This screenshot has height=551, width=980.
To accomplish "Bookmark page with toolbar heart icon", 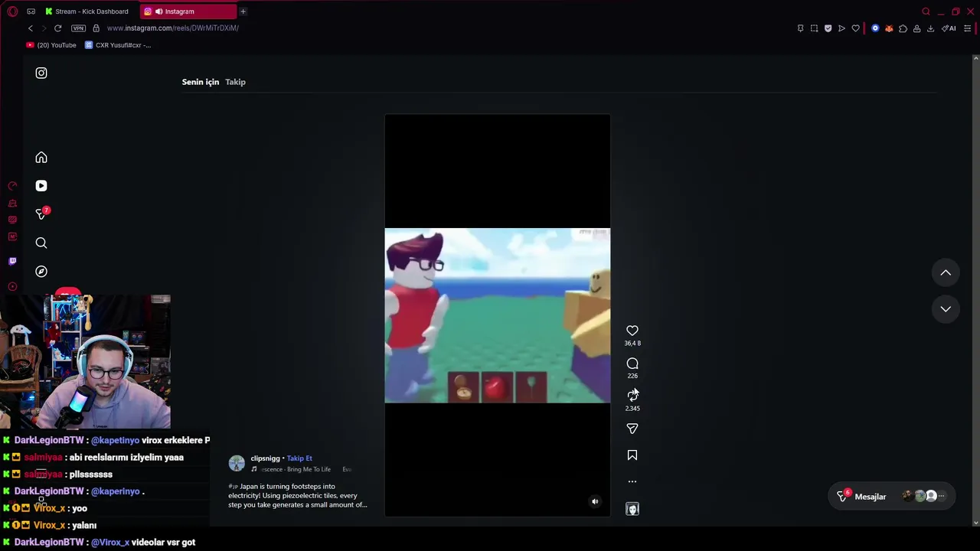I will point(856,28).
